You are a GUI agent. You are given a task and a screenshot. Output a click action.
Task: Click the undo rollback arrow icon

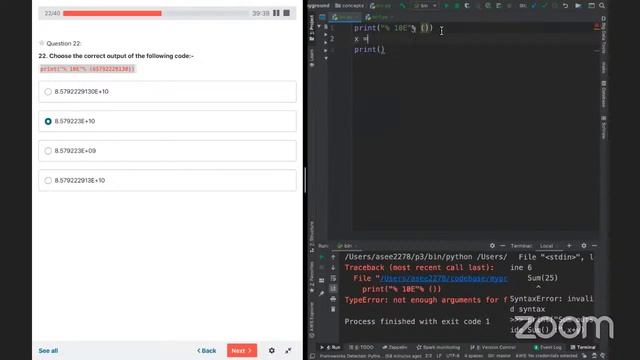coord(565,6)
